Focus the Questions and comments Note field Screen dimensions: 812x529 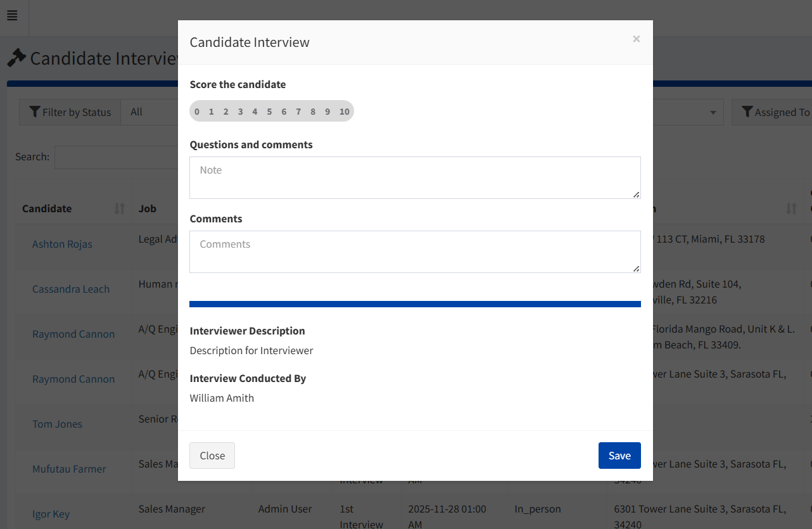point(415,177)
